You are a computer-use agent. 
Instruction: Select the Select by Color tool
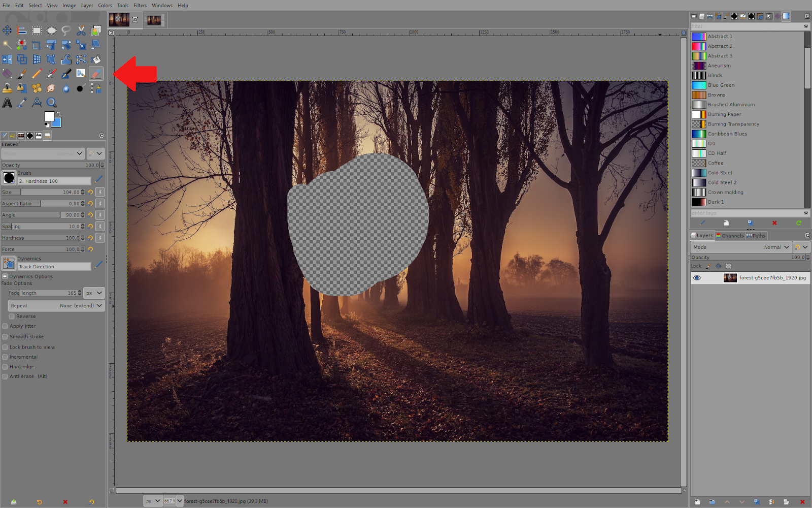coord(22,45)
